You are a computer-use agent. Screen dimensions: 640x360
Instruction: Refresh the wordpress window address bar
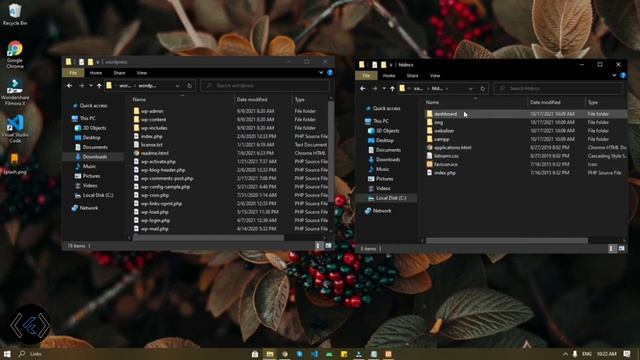(189, 86)
